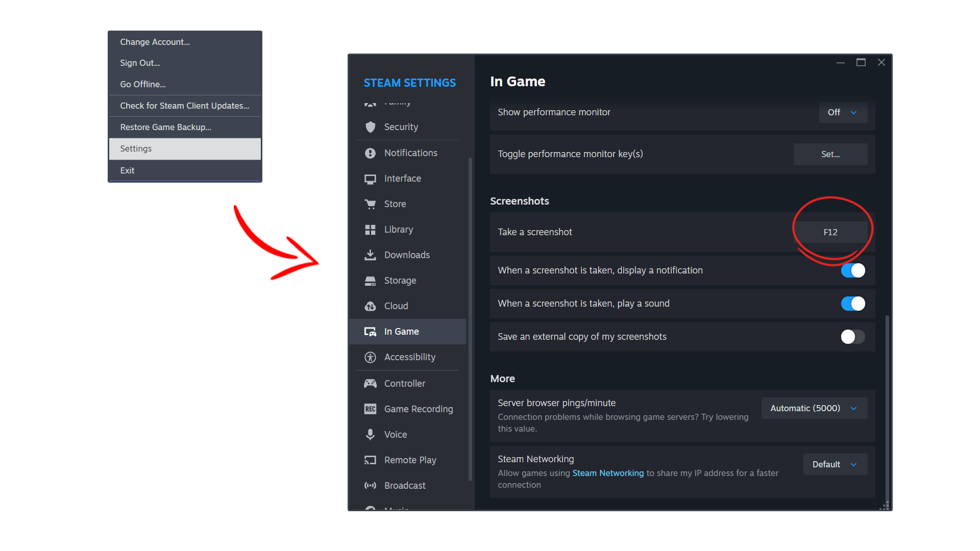Choose Restore Game Backup menu entry
Screen dimensions: 980x551
185,127
